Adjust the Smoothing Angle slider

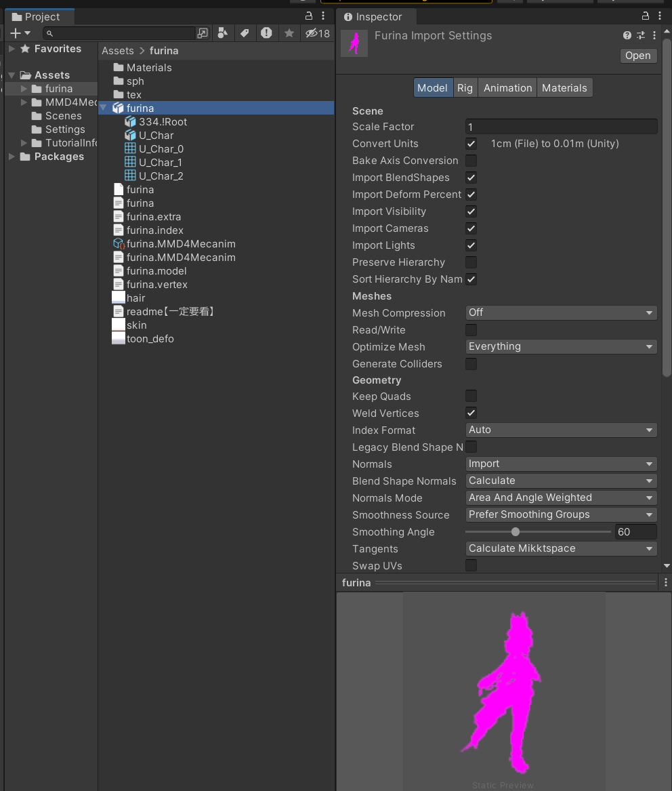click(538, 531)
